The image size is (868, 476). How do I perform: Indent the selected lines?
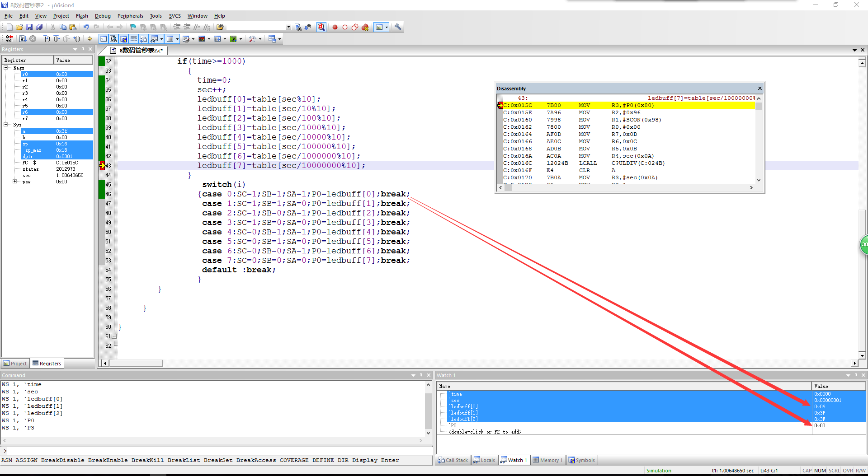(177, 27)
